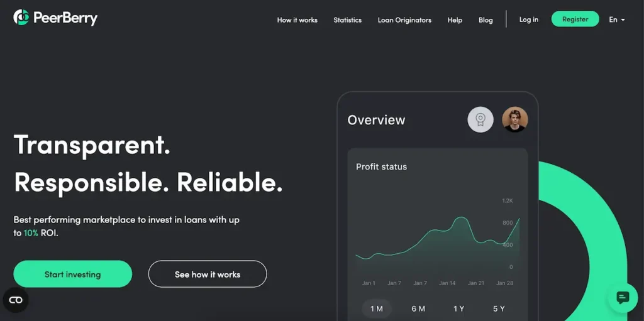Screen dimensions: 644x321
Task: Visit the Blog
Action: pos(486,20)
